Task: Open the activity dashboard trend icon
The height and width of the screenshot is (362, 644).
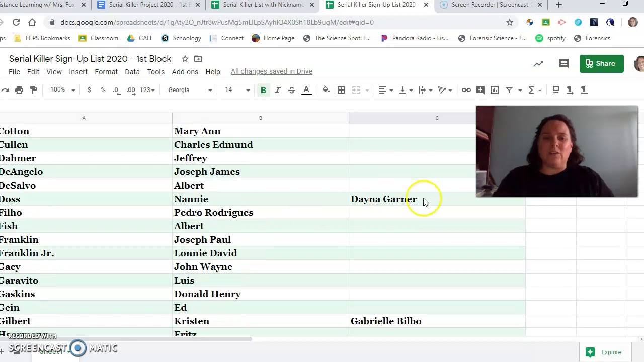Action: pyautogui.click(x=538, y=64)
